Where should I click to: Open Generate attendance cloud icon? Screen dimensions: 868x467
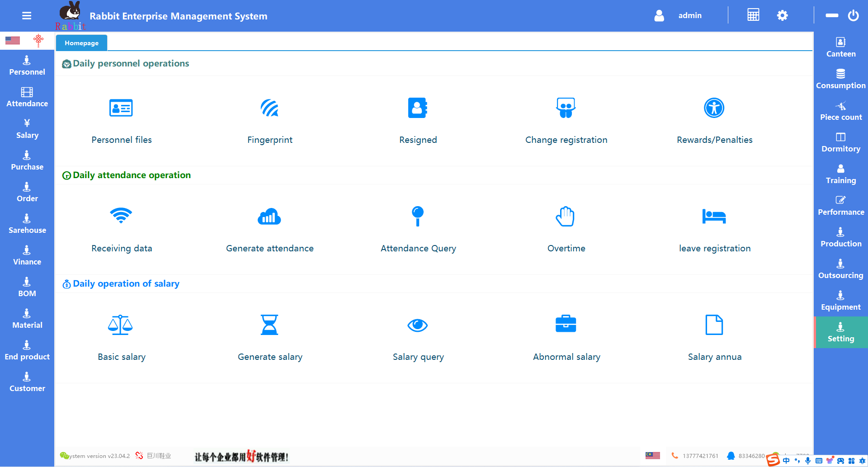[x=269, y=217]
